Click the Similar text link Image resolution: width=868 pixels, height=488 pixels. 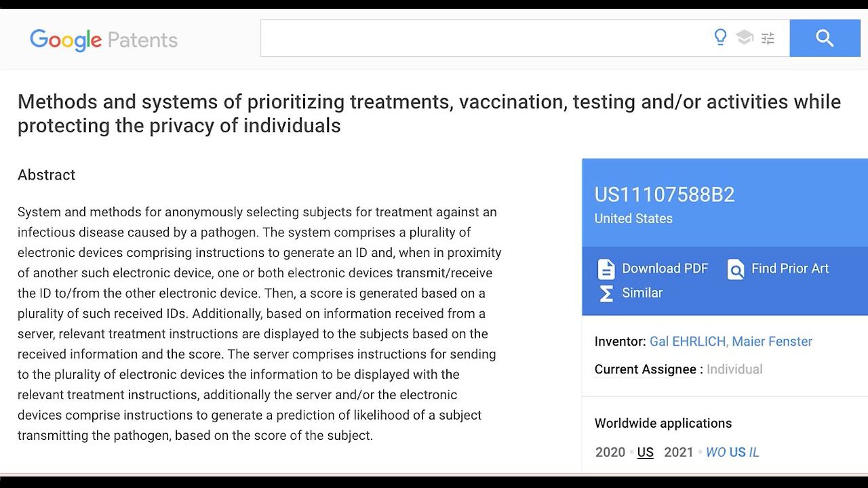click(x=642, y=293)
